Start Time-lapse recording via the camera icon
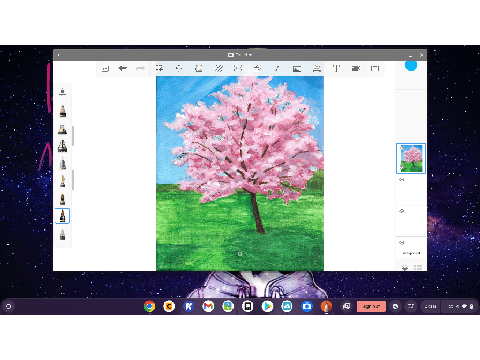The width and height of the screenshot is (480, 360). pos(356,68)
